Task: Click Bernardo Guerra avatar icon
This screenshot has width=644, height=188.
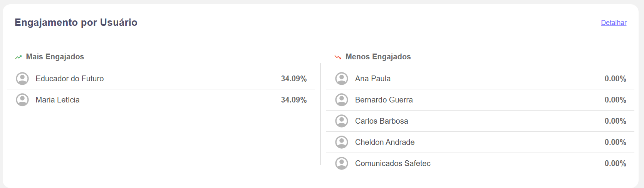Action: (342, 100)
